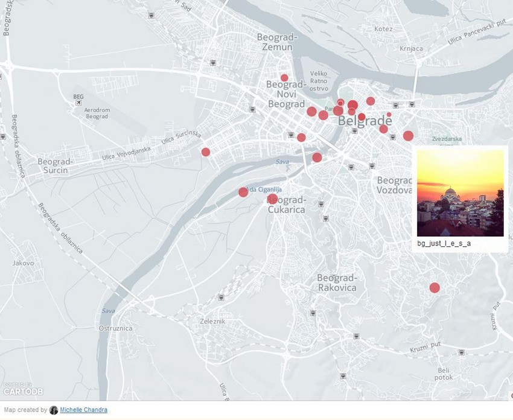Image resolution: width=513 pixels, height=420 pixels.
Task: Select the westernmost marker near Ulica Surcinska
Action: [205, 151]
